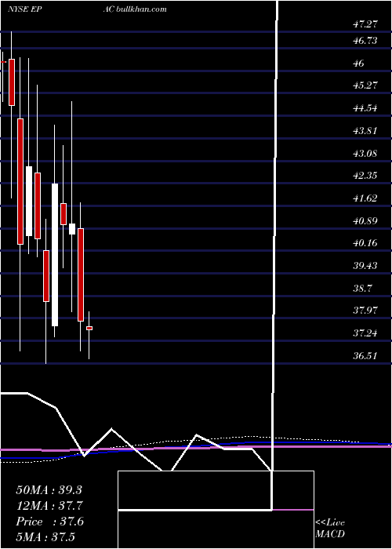
Task: Select the 40.89 price axis label
Action: click(365, 221)
